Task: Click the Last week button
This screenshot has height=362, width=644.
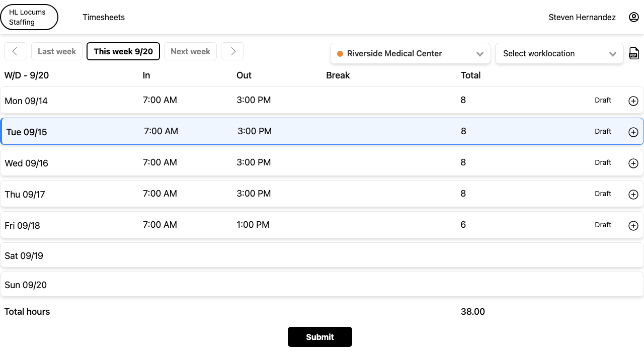Action: point(57,51)
